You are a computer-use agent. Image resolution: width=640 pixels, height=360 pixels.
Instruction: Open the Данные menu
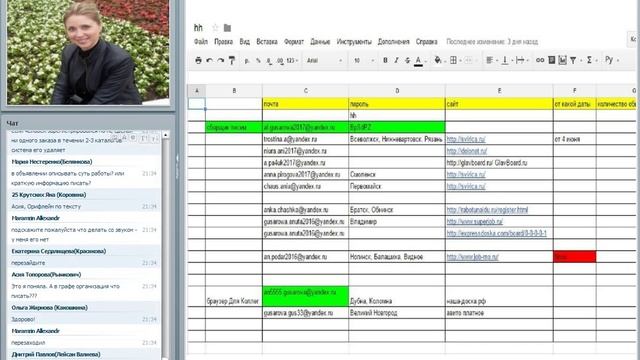tap(320, 42)
